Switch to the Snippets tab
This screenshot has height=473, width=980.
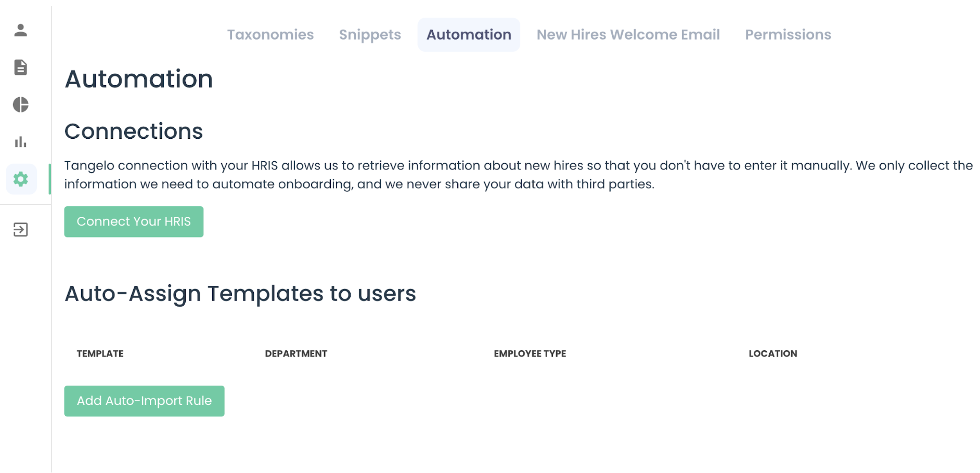pyautogui.click(x=370, y=35)
